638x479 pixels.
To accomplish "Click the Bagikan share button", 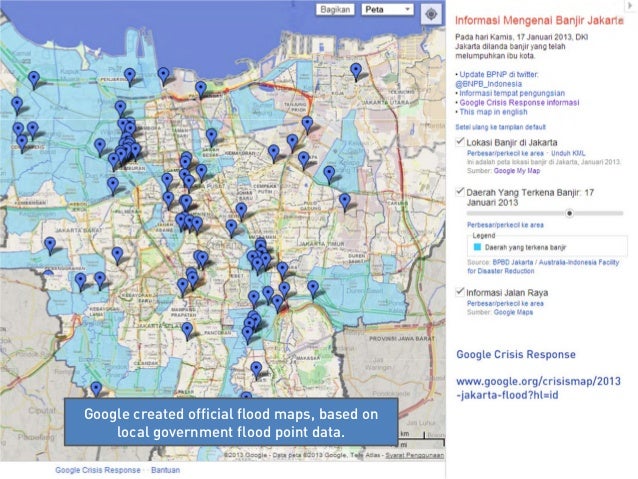I will coord(335,10).
